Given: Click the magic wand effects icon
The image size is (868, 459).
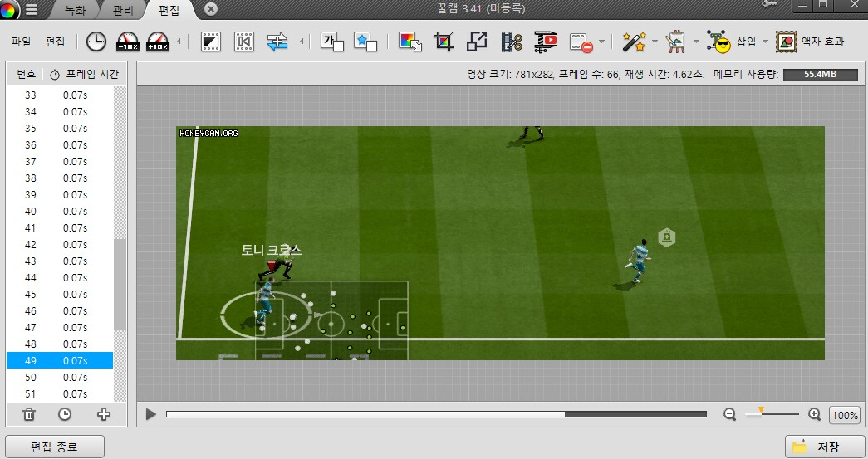Looking at the screenshot, I should pos(633,41).
